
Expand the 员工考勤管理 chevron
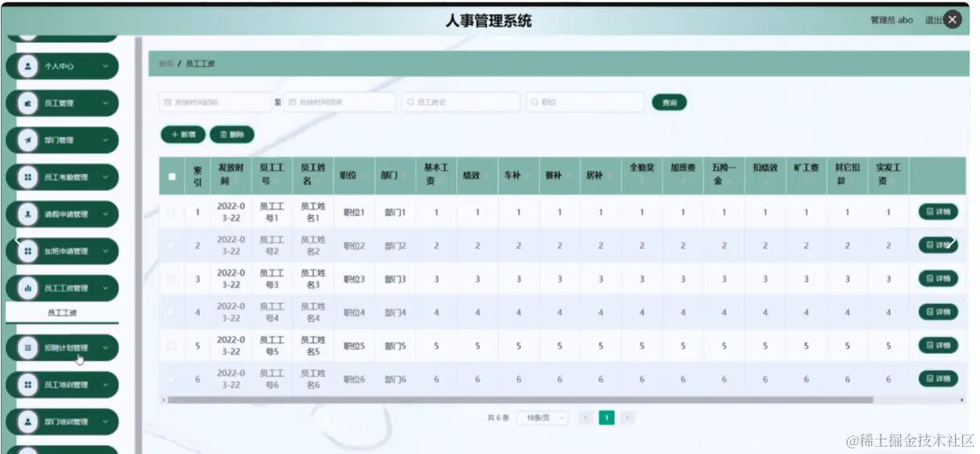coord(105,177)
